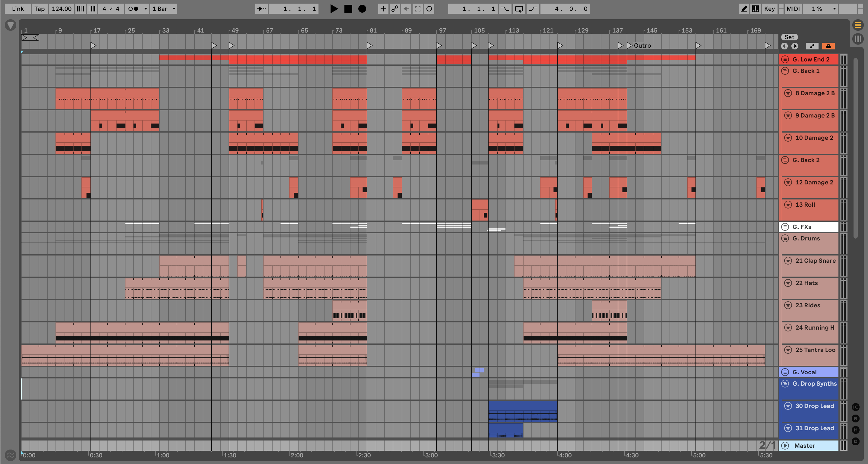
Task: Fold the 30 Drop Lead track
Action: (x=788, y=406)
